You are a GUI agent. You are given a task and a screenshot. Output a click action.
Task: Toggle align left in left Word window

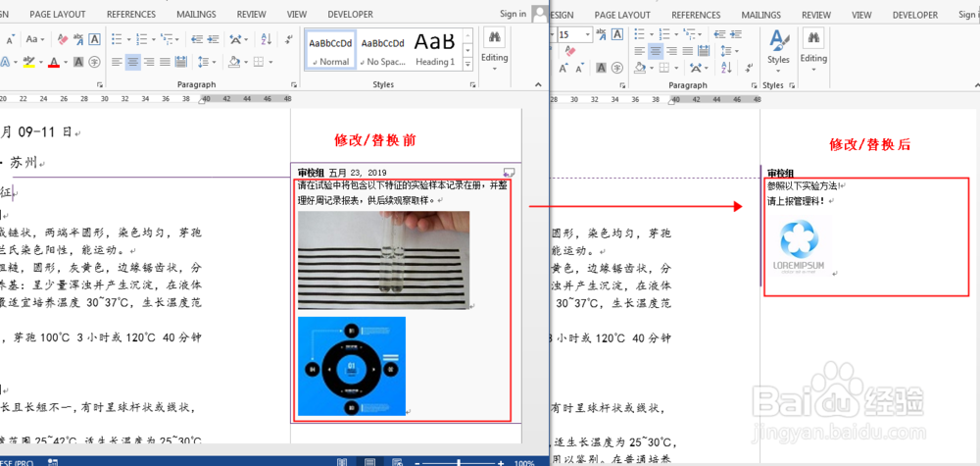point(117,61)
